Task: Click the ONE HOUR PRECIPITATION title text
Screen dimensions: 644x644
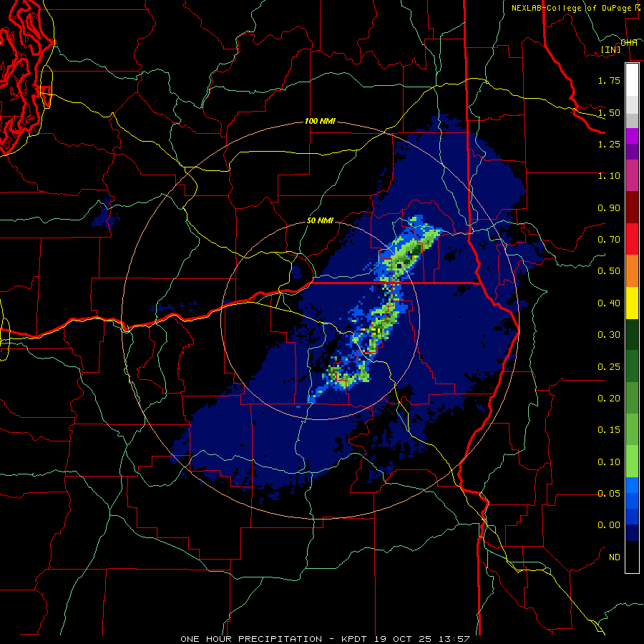Action: pyautogui.click(x=251, y=639)
